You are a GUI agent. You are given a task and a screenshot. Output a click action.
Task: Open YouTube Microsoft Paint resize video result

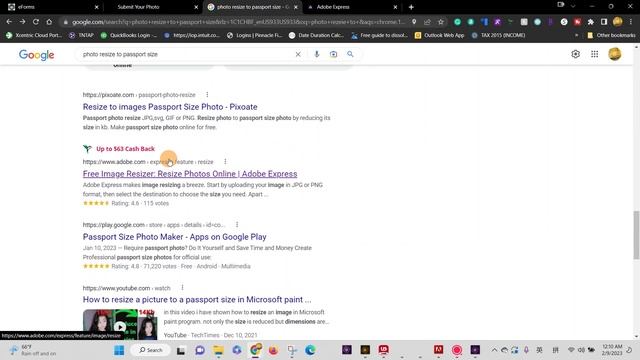(x=197, y=299)
